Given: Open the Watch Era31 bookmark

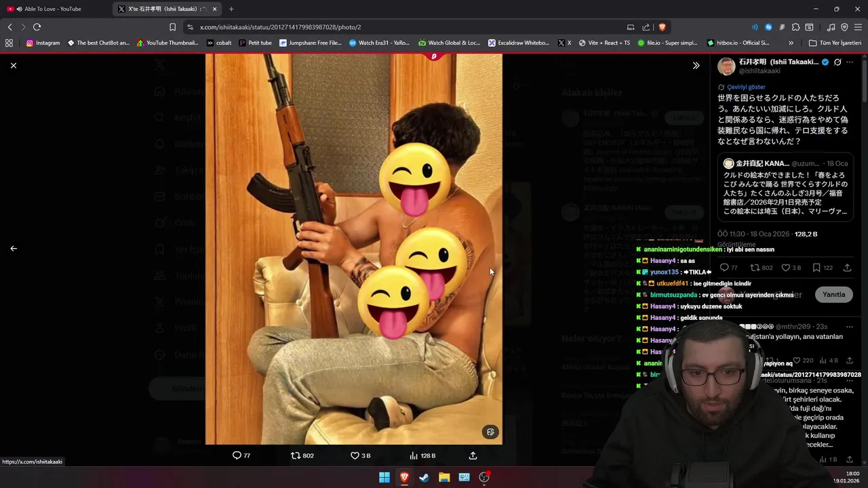Looking at the screenshot, I should click(379, 43).
